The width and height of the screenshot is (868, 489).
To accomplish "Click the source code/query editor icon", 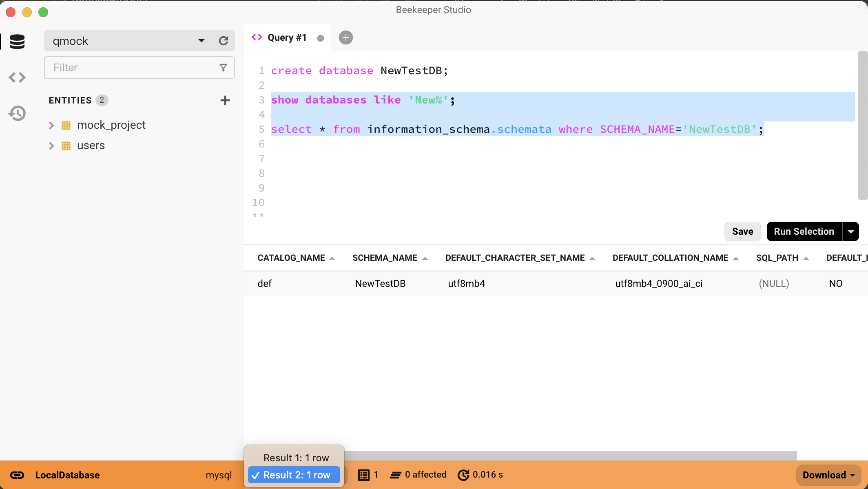I will click(17, 77).
